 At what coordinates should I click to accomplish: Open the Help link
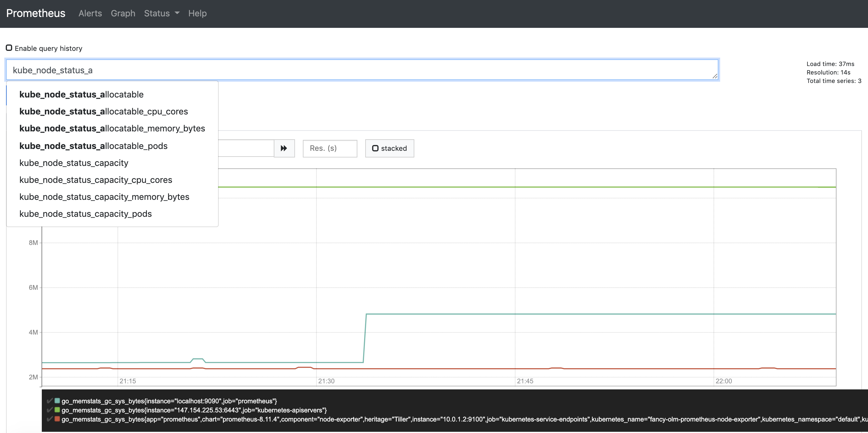(197, 13)
